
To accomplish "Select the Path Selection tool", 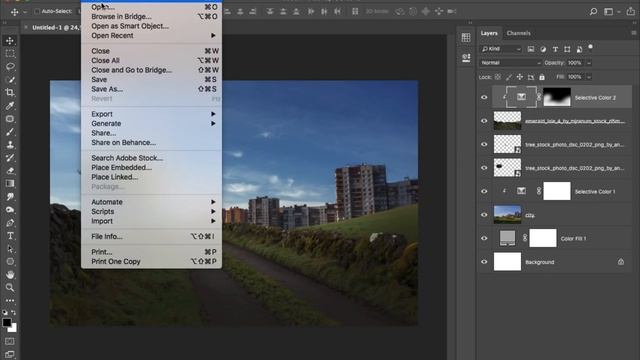I will click(10, 249).
